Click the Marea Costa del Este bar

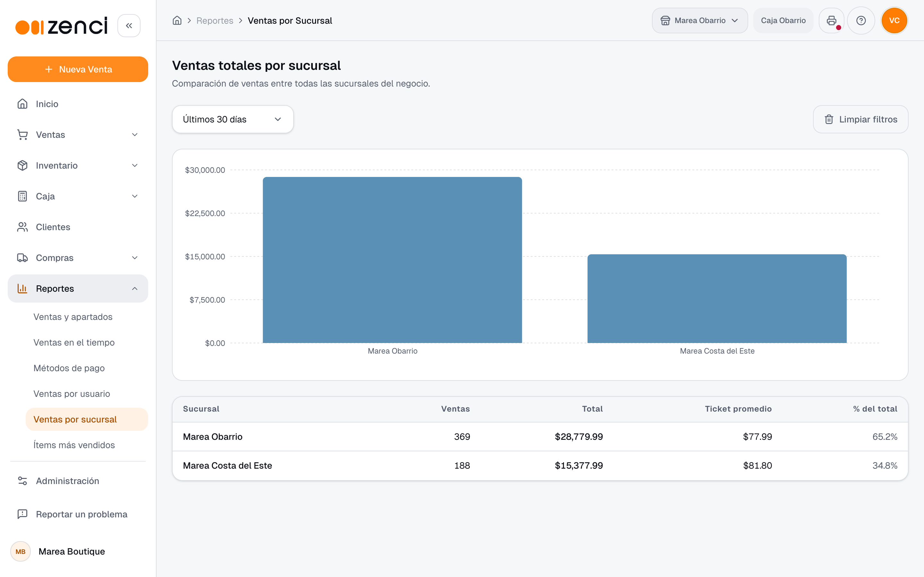(x=717, y=298)
